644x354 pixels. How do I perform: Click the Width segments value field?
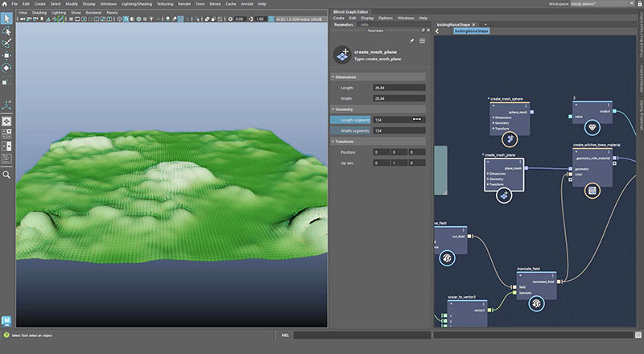(398, 130)
